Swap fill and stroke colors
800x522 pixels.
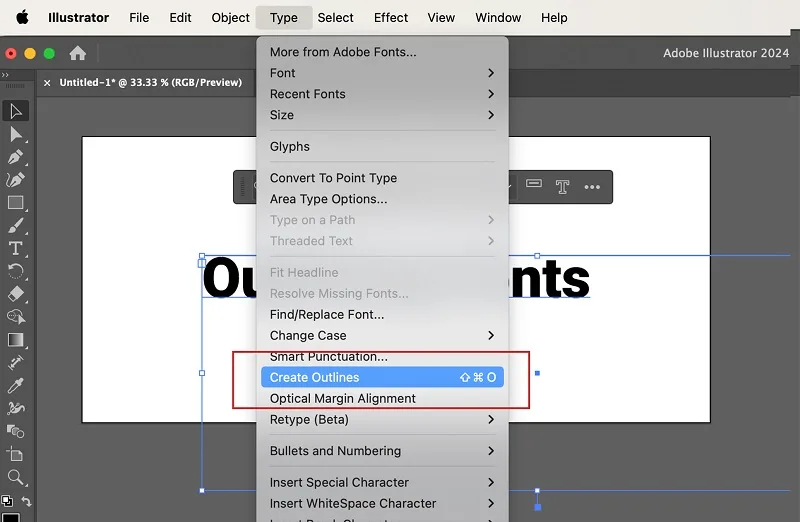[27, 502]
